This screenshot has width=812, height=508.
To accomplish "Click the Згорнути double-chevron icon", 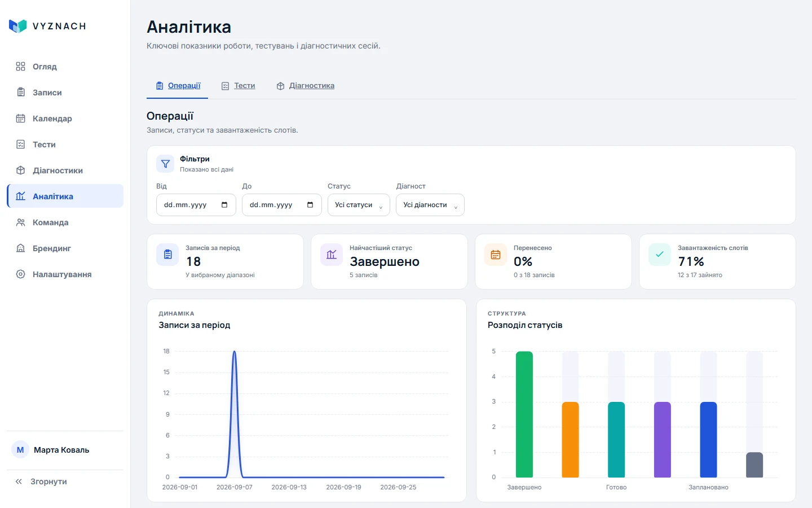I will click(x=19, y=481).
